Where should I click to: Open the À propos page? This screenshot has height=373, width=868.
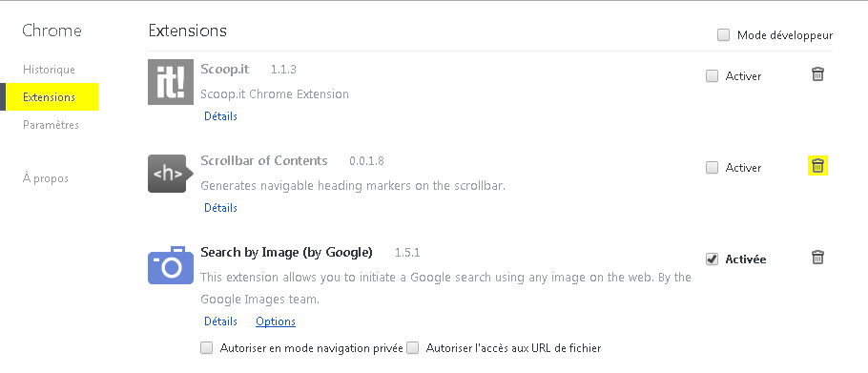(x=46, y=178)
